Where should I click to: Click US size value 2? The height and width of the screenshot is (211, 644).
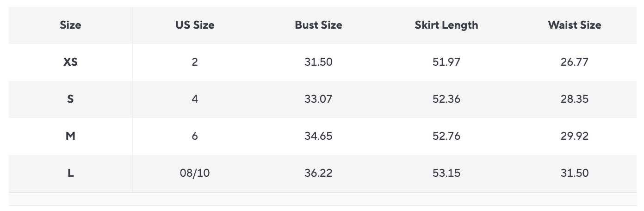click(x=195, y=62)
